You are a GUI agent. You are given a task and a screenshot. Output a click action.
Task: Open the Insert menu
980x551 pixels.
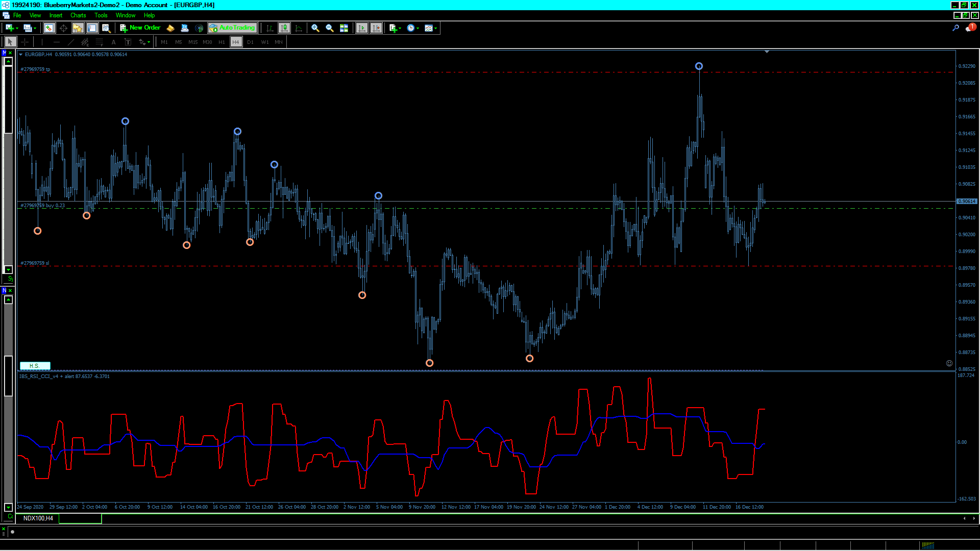click(x=56, y=15)
